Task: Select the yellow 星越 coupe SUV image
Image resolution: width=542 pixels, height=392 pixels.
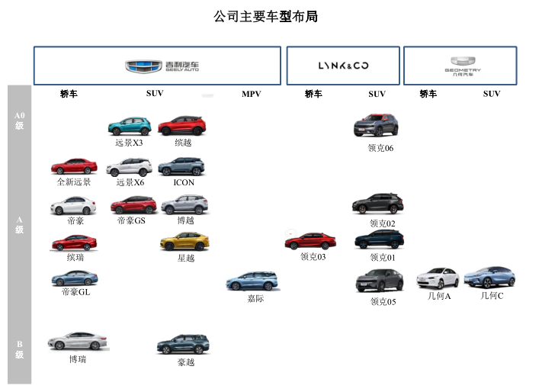Action: [184, 241]
